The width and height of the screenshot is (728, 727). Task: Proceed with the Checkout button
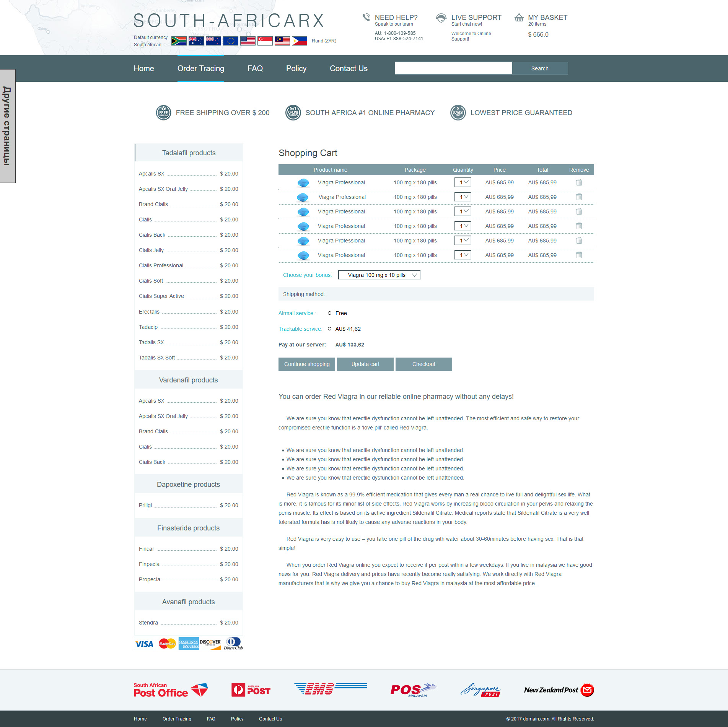click(424, 364)
